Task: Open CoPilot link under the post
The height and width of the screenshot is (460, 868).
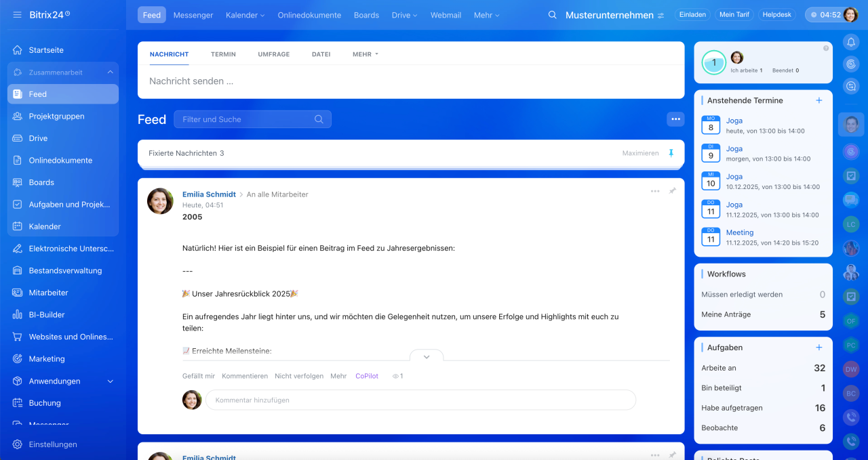Action: click(366, 376)
